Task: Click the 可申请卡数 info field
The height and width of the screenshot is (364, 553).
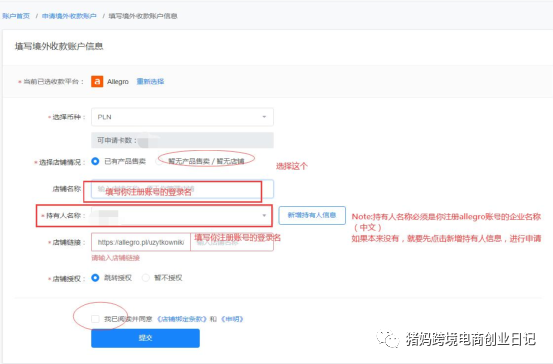Action: (182, 140)
